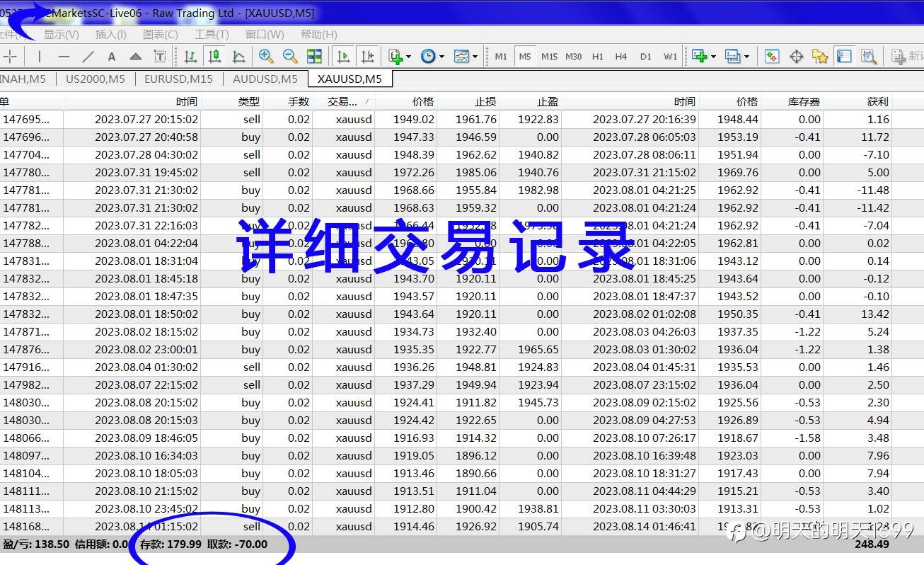Select the trendline drawing tool

pyautogui.click(x=88, y=57)
